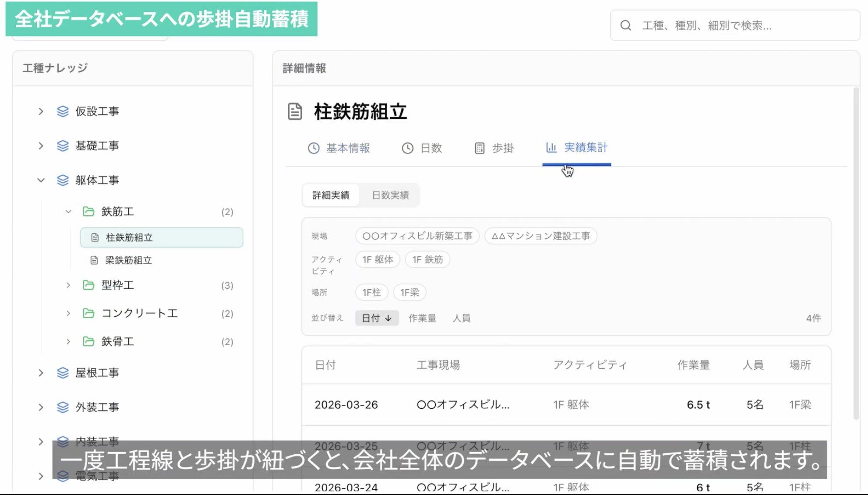Click the folder icon beside コンクリート工

tap(88, 313)
